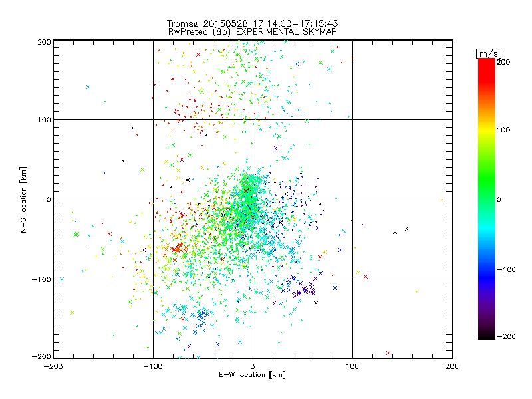Click the colorbar scale value 100
532x399 pixels.
point(503,130)
